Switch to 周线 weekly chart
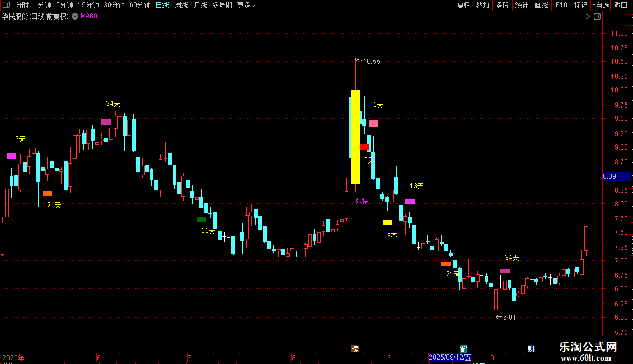Image resolution: width=633 pixels, height=364 pixels. [x=181, y=5]
